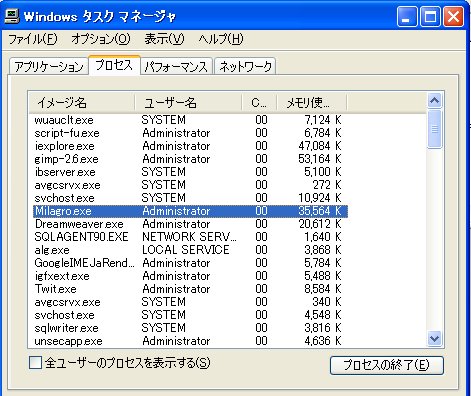Screen dimensions: 471x396
Task: Select the Dreamweaver.exe process
Action: point(190,224)
